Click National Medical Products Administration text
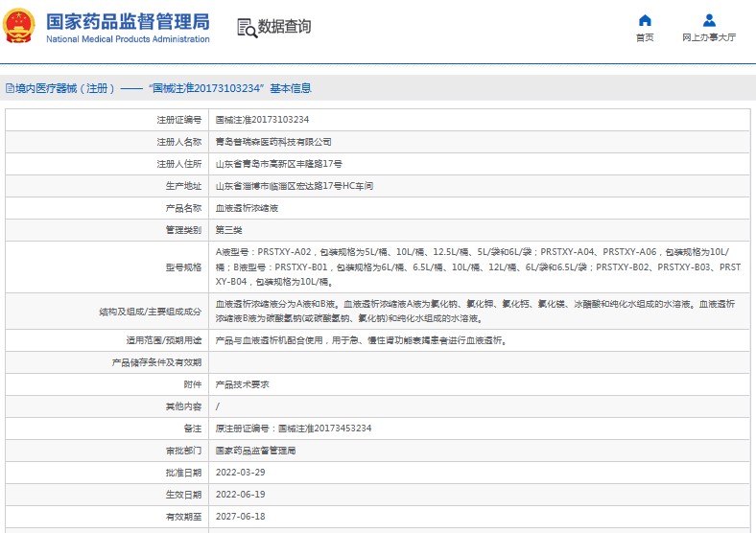 pyautogui.click(x=127, y=39)
